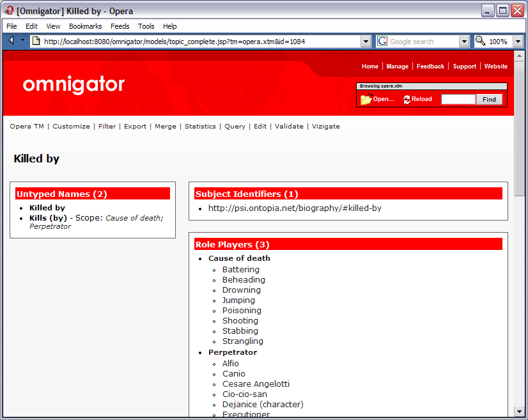This screenshot has height=420, width=528.
Task: Reload the opera.xtm topic map
Action: tap(417, 99)
